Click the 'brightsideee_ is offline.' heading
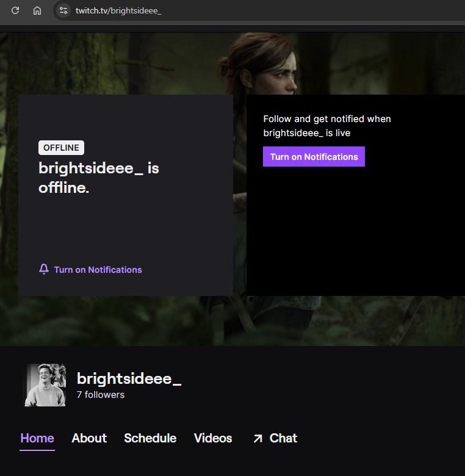 [x=99, y=178]
